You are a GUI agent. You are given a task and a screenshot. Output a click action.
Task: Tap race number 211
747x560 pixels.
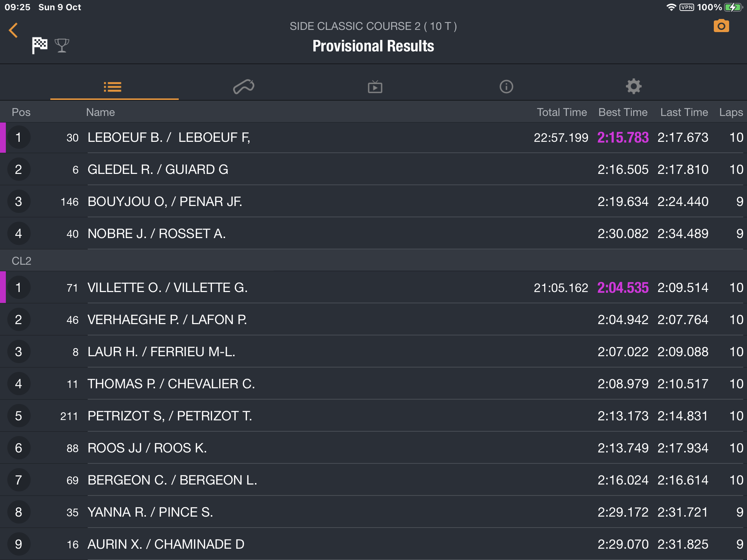(69, 416)
